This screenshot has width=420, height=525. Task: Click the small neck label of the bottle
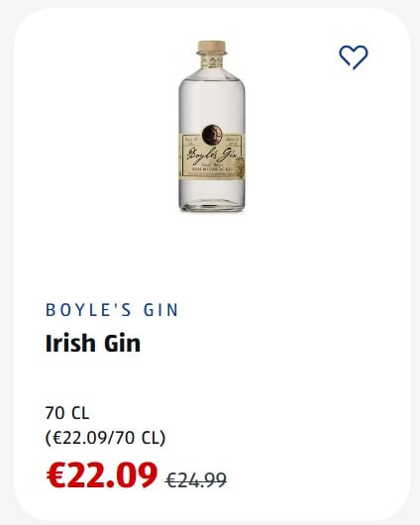tap(212, 61)
